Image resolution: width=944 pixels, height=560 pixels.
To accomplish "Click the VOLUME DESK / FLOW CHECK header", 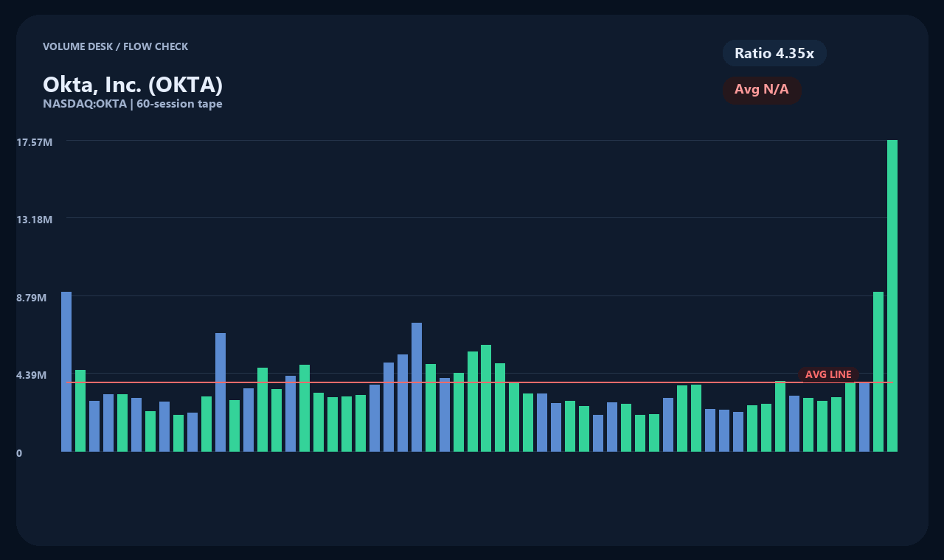I will [115, 46].
